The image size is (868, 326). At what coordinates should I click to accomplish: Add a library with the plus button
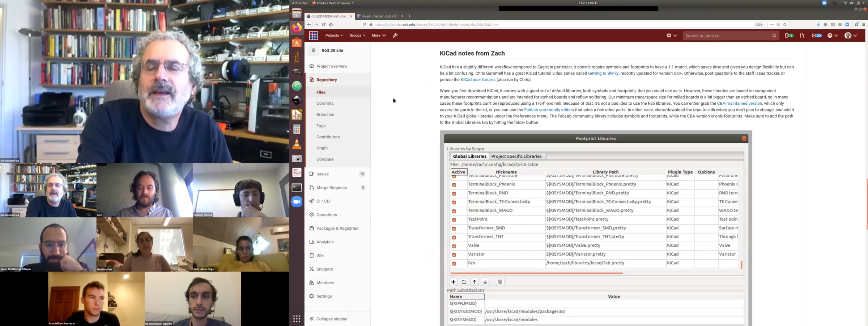point(453,282)
